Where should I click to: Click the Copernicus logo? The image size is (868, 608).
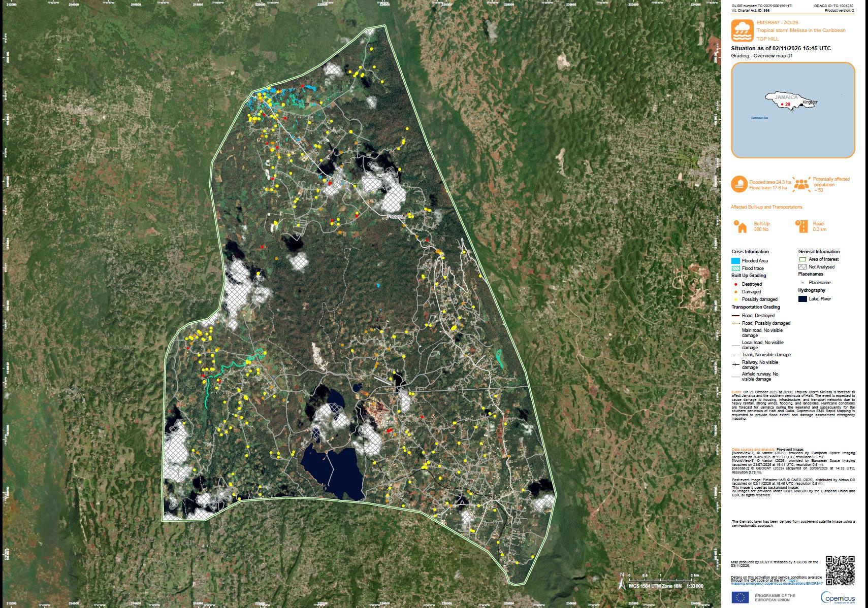838,597
